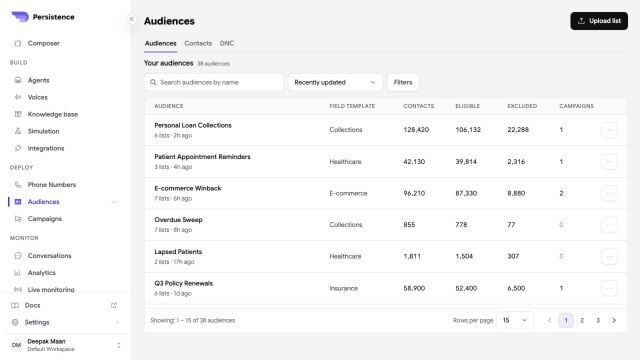Click the Settings gear icon
640x360 pixels.
click(15, 322)
